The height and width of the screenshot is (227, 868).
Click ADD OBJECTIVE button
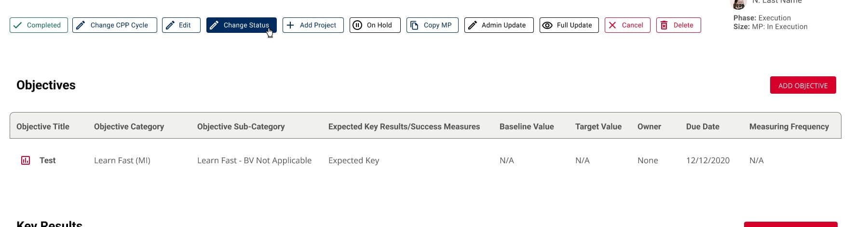[803, 85]
